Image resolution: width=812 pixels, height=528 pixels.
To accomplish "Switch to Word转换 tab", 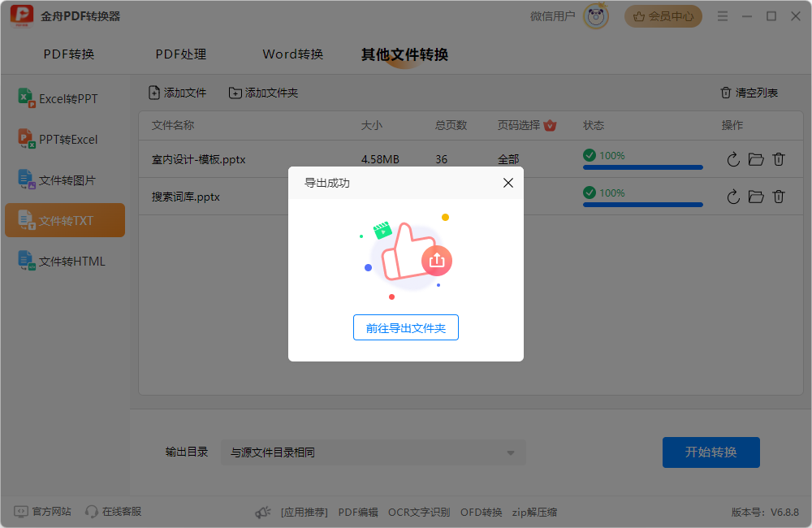I will point(293,54).
